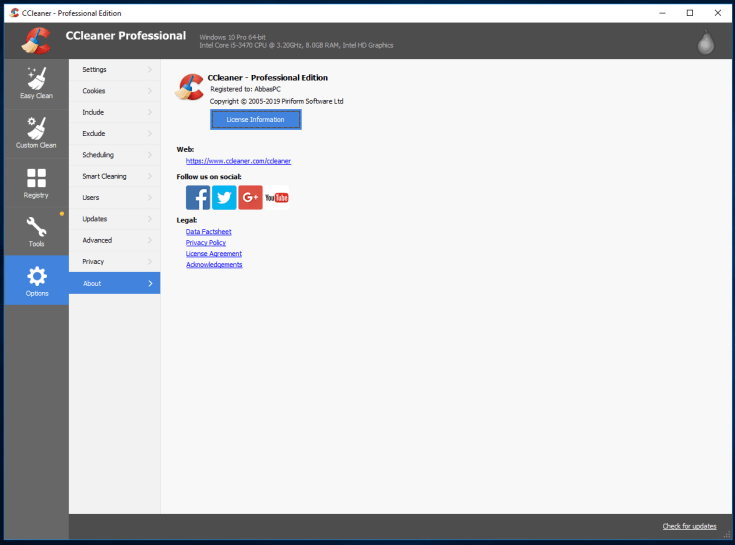The width and height of the screenshot is (735, 545).
Task: Click the 'Registered to: AbbasPC' text
Action: tap(246, 89)
